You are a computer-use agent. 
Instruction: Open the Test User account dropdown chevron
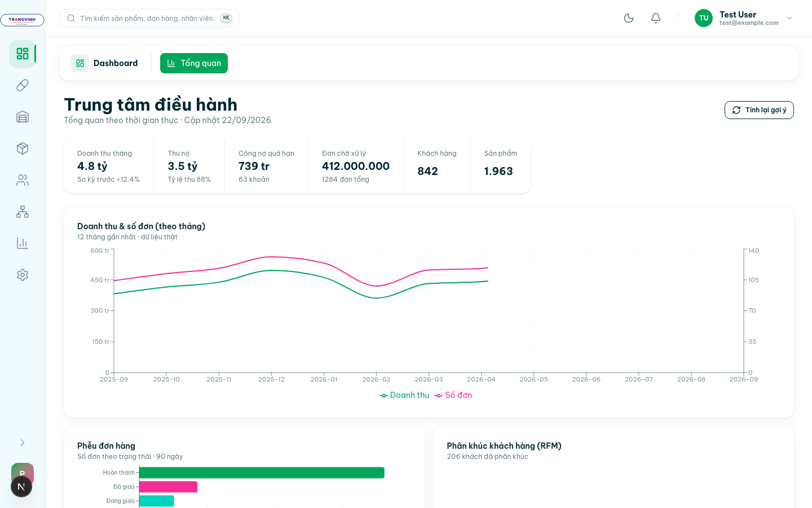789,18
